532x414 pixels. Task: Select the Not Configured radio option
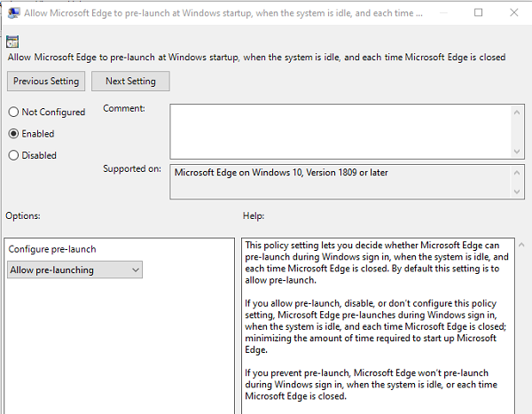pyautogui.click(x=13, y=113)
